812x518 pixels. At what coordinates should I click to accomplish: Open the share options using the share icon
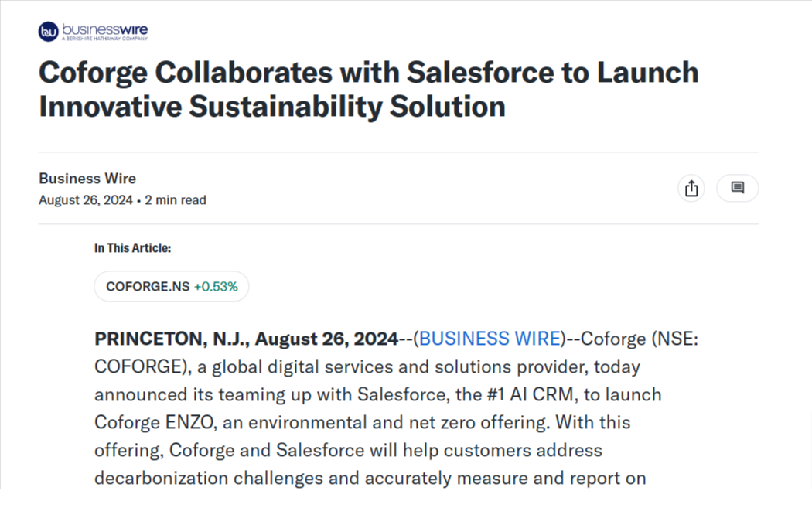coord(691,188)
